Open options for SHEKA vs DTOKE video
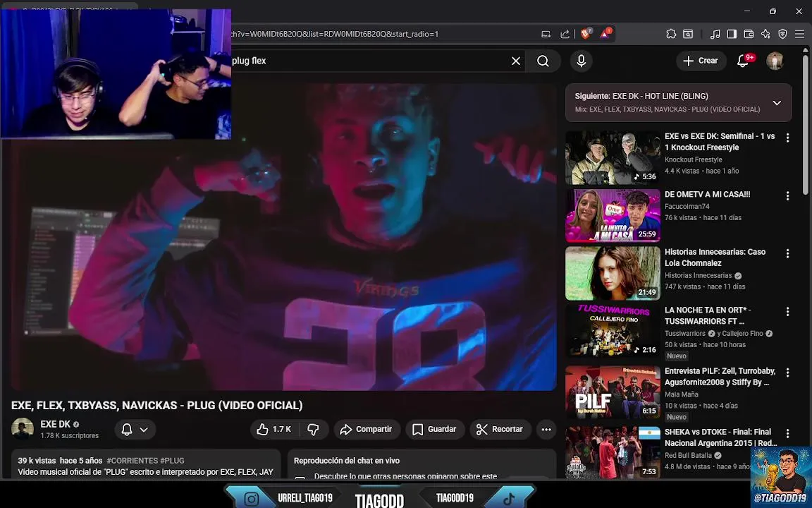The width and height of the screenshot is (812, 508). tap(787, 433)
